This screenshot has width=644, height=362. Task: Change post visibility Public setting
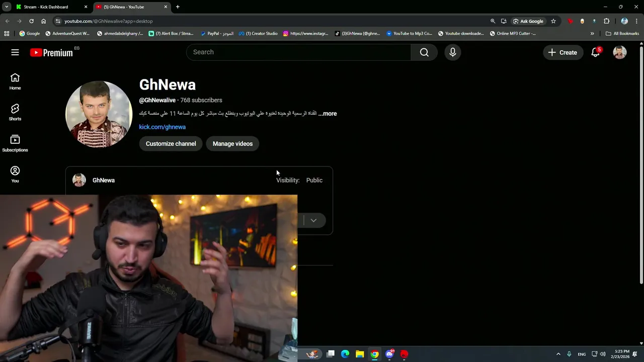click(314, 180)
